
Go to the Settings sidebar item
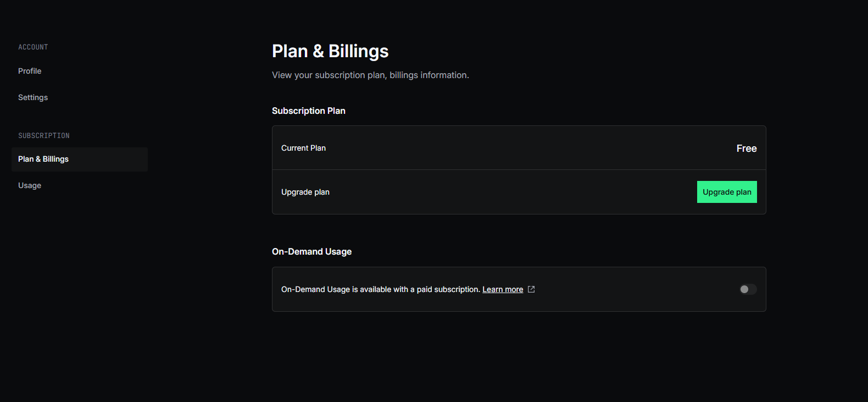[33, 97]
